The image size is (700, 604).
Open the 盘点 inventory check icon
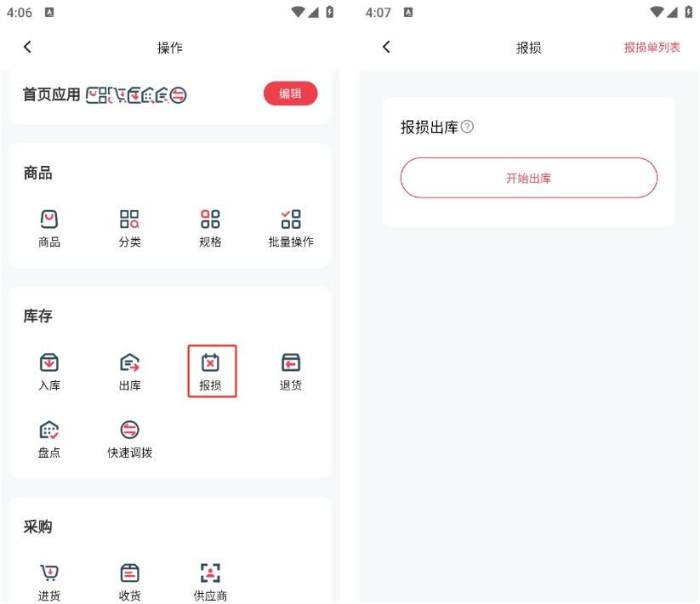point(49,430)
